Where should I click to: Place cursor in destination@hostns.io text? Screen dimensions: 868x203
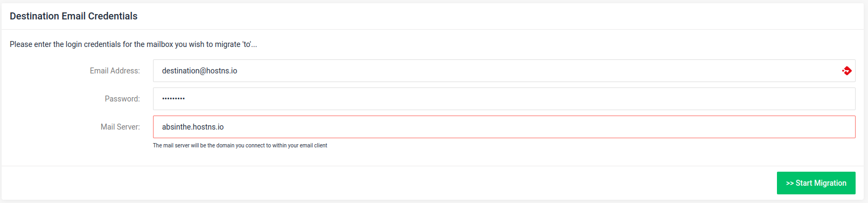tap(199, 71)
